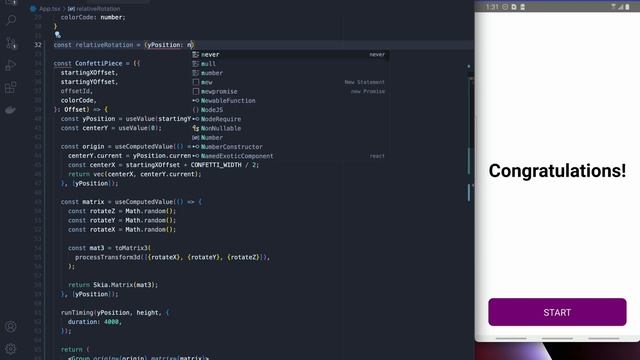The width and height of the screenshot is (640, 360).
Task: Click the interface icon beside 'NamedExoticComponent'
Action: (x=196, y=156)
